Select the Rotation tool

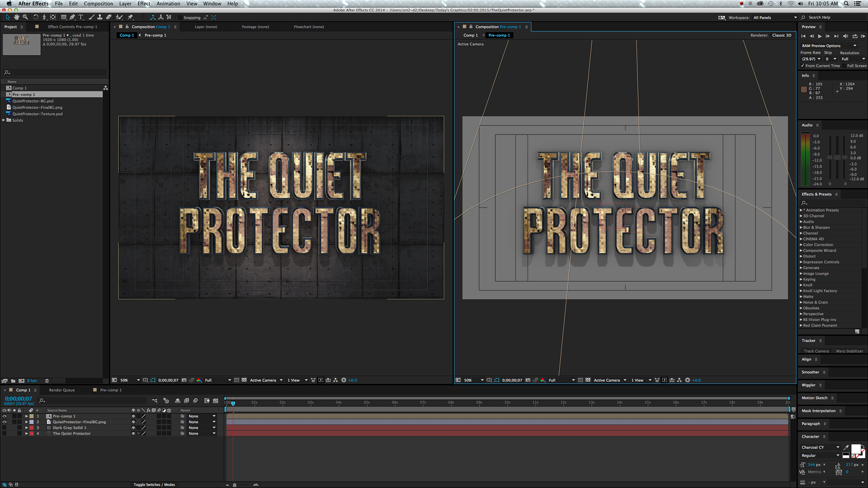pyautogui.click(x=36, y=17)
